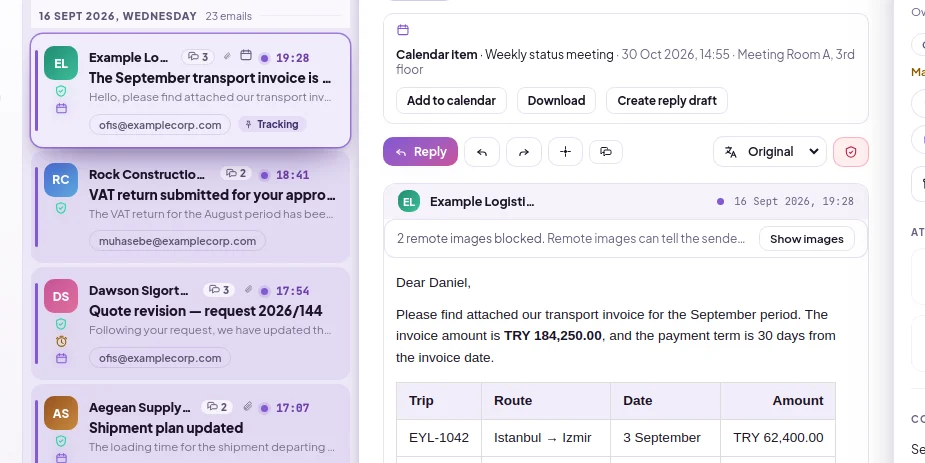925x463 pixels.
Task: Click the bold 'TRY 184,250.00' amount in email body
Action: pos(553,336)
